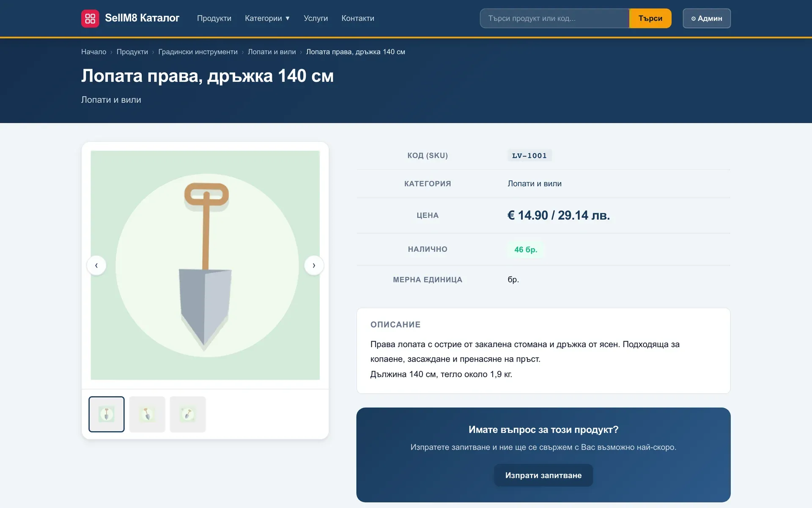Click the ОПИСАНИЕ section heading
The image size is (812, 508).
[395, 325]
